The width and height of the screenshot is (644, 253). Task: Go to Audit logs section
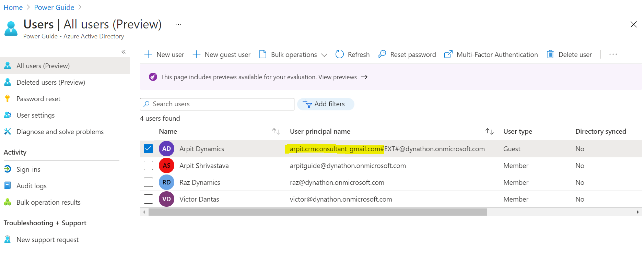pyautogui.click(x=31, y=186)
